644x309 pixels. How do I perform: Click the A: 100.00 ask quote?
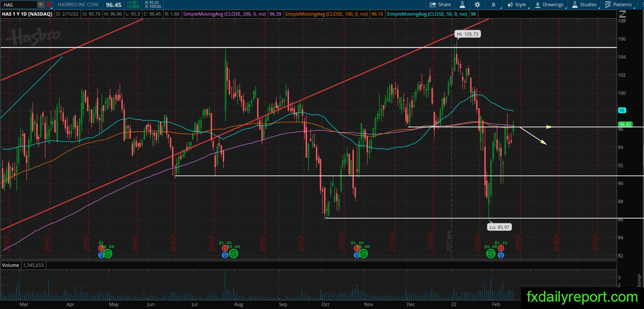(x=153, y=7)
